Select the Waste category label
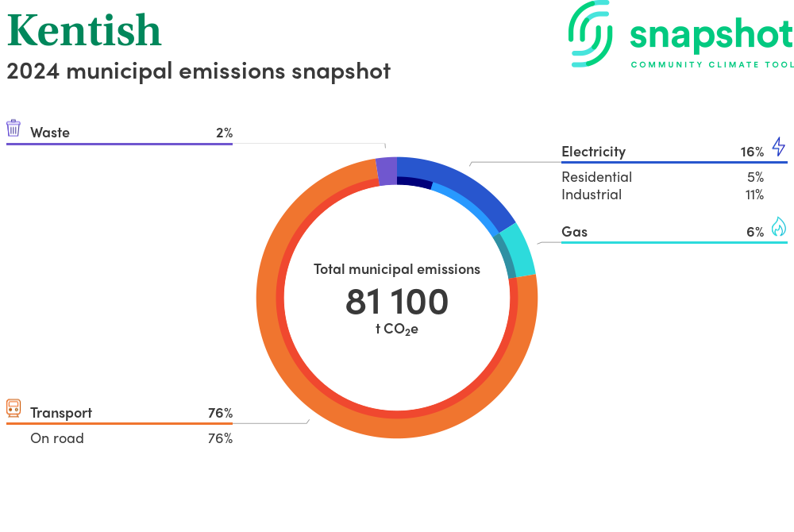The image size is (794, 532). point(50,133)
